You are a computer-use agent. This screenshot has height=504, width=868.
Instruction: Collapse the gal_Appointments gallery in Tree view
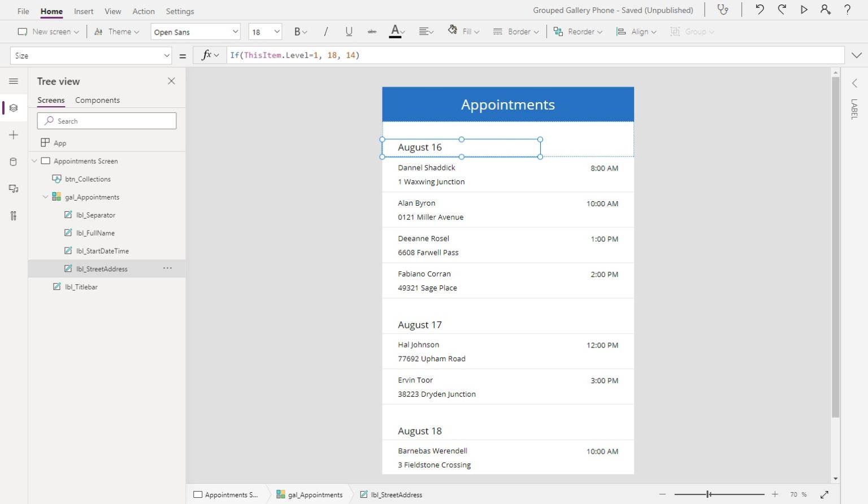[45, 197]
